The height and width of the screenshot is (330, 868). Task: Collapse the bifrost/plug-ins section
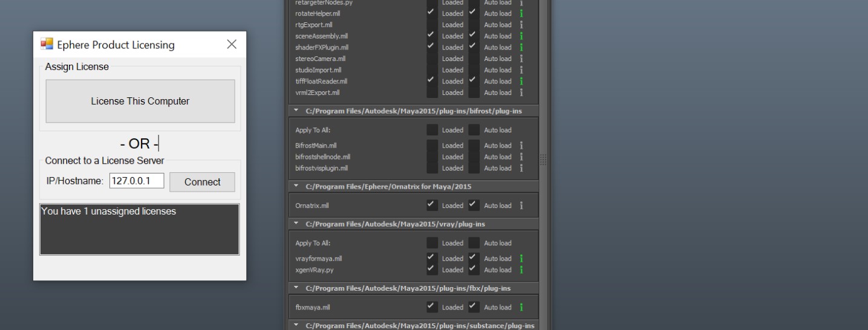pos(296,111)
